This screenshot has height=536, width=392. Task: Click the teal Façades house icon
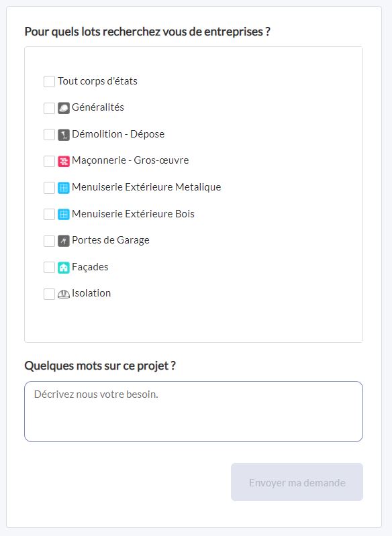64,267
